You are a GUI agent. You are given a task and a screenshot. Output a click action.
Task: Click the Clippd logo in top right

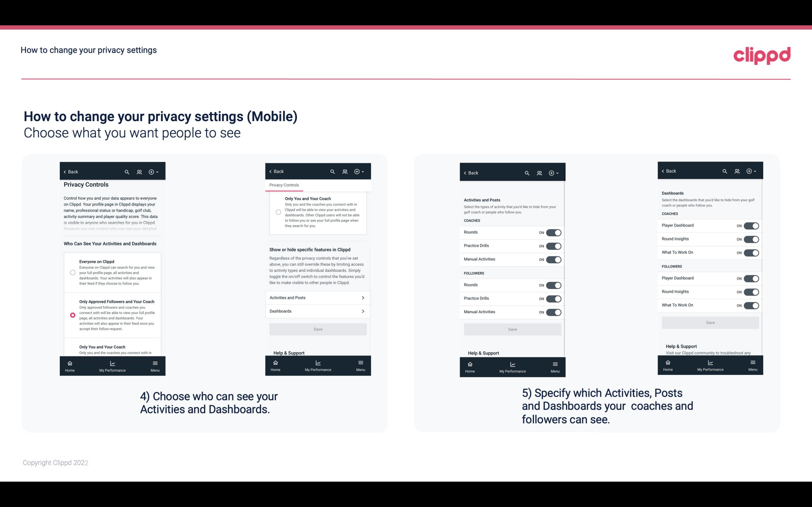[x=762, y=54]
